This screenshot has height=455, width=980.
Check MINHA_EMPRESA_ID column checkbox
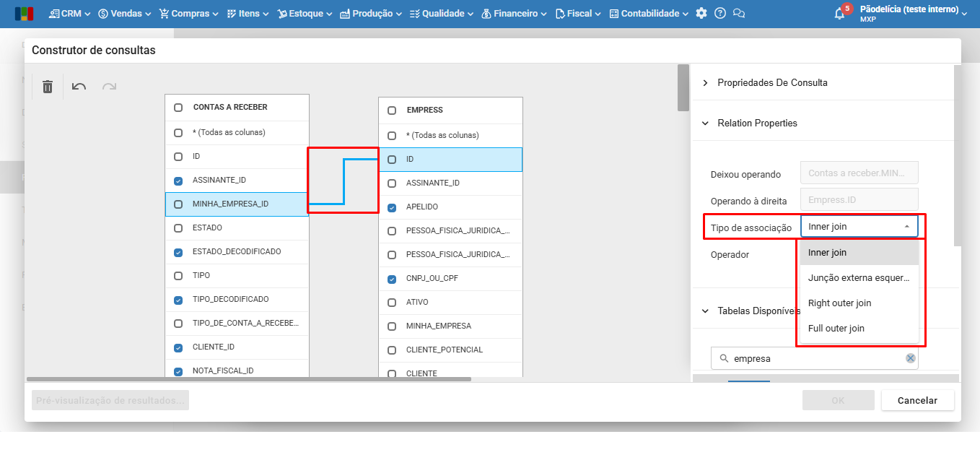[x=178, y=204]
